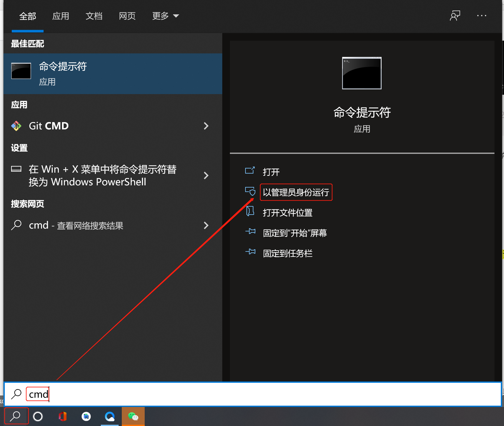
Task: Choose 固定到"开始"屏幕
Action: (295, 233)
